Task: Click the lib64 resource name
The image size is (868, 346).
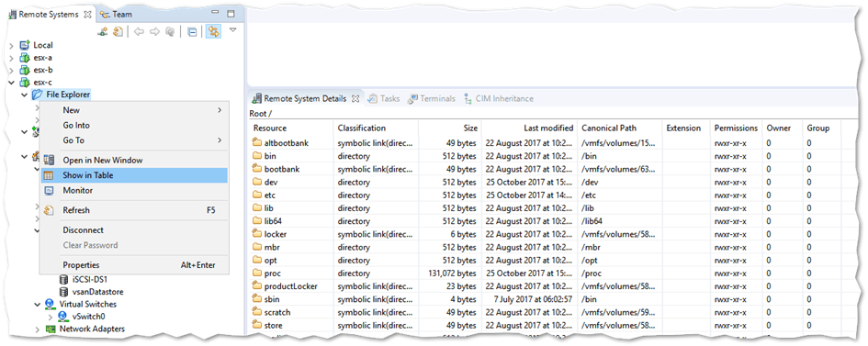Action: [274, 221]
